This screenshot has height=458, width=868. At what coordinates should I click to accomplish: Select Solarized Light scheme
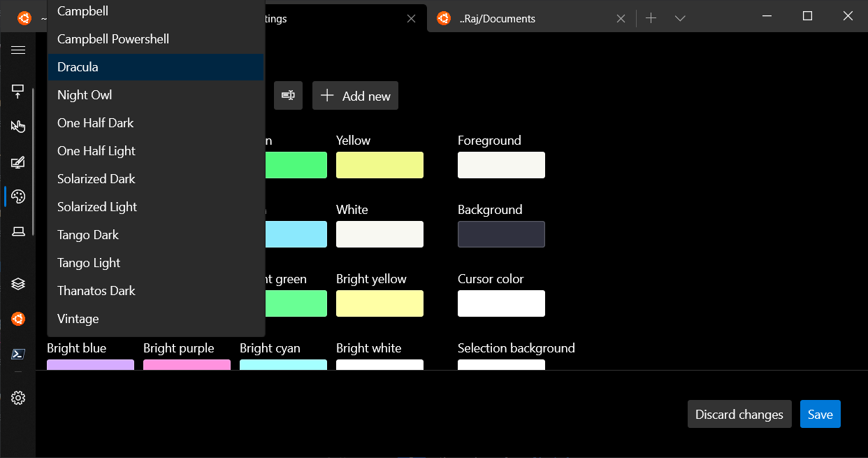(157, 207)
